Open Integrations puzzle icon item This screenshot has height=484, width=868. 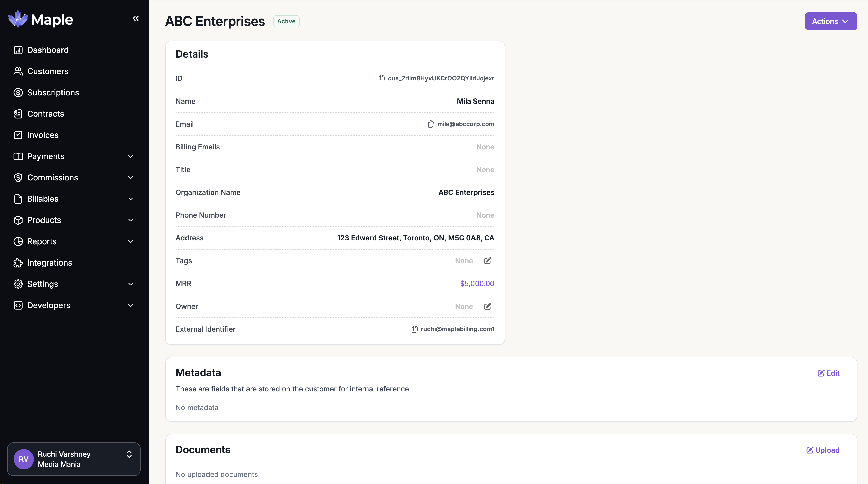click(x=18, y=263)
